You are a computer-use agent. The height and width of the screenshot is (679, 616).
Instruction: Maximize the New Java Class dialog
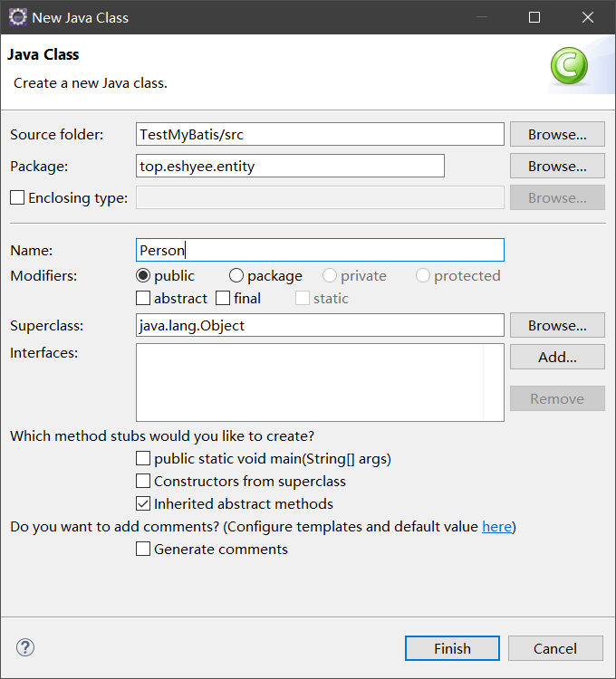(x=534, y=17)
